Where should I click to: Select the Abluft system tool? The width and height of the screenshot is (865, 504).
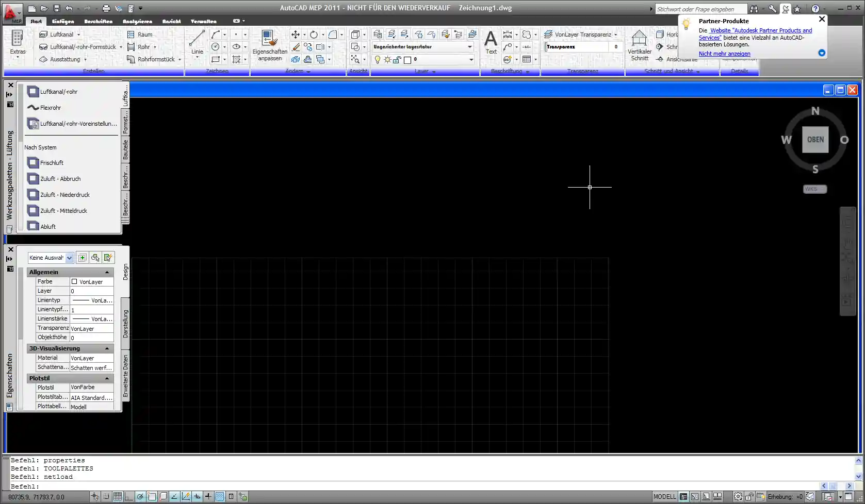47,226
